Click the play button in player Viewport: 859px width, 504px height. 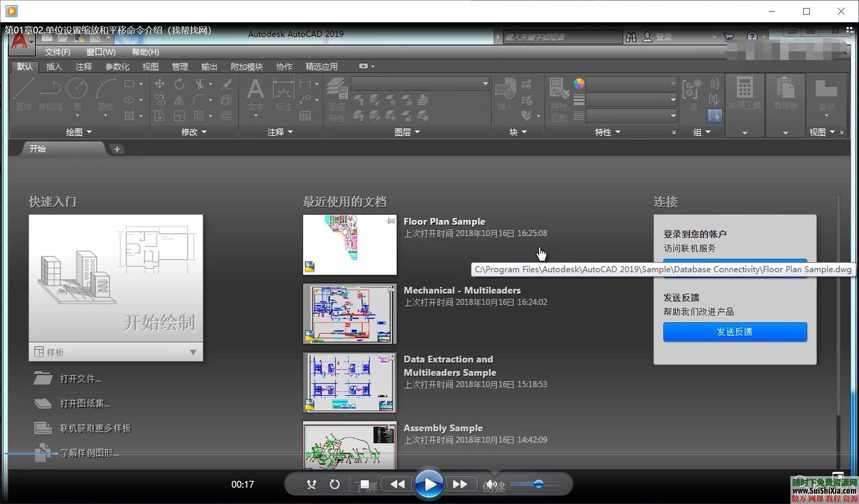tap(429, 484)
